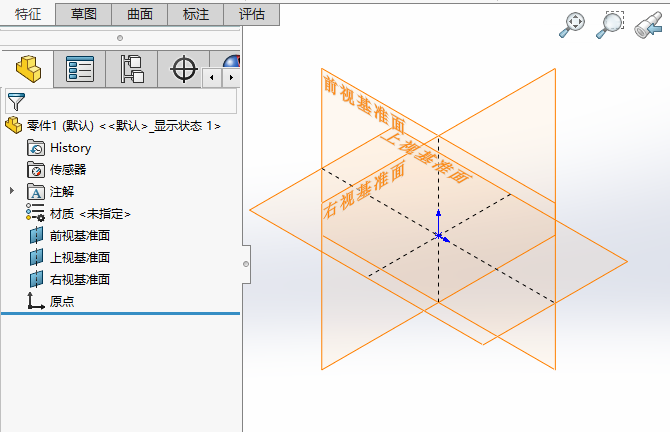Click the plane icon beside 前视基准面
The height and width of the screenshot is (432, 670).
(36, 235)
